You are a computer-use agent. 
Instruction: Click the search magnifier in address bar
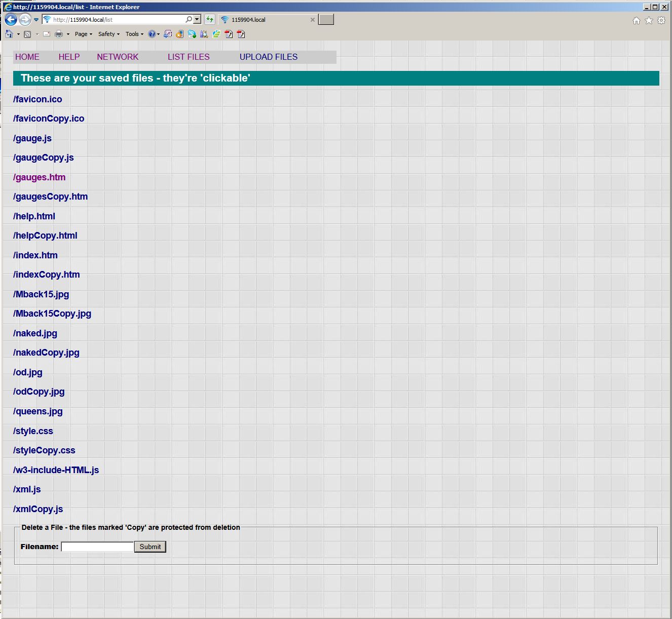[189, 20]
